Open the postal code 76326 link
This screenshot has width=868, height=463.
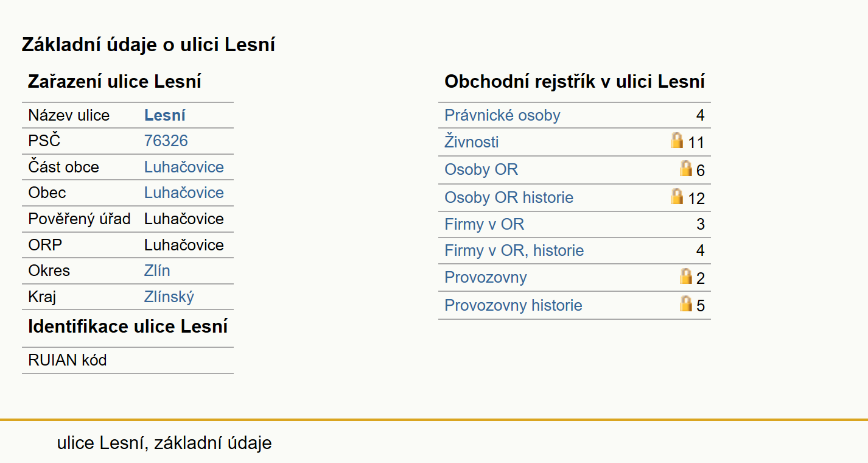pos(166,141)
